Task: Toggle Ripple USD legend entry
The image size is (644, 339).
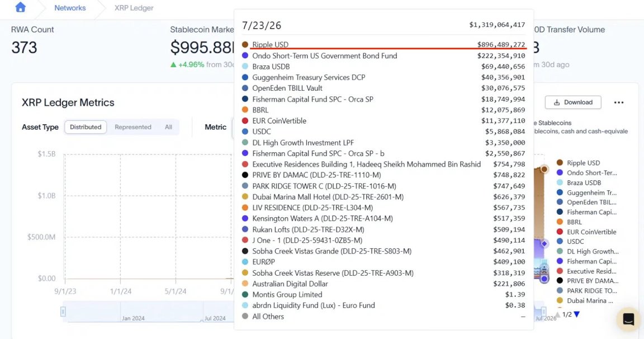Action: [578, 163]
